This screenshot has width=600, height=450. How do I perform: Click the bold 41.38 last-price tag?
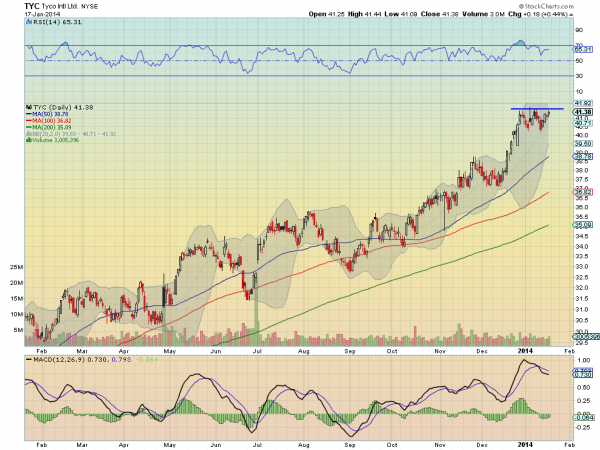click(x=583, y=112)
